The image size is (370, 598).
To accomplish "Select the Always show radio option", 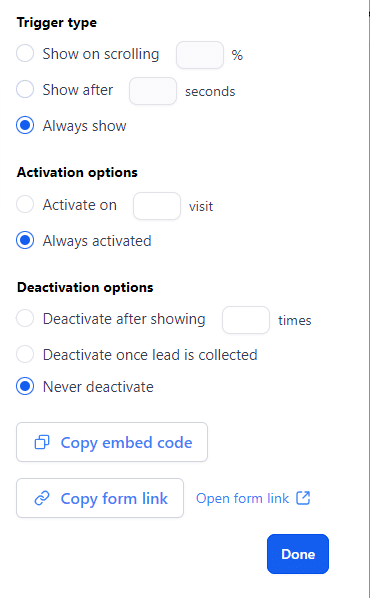I will [25, 125].
